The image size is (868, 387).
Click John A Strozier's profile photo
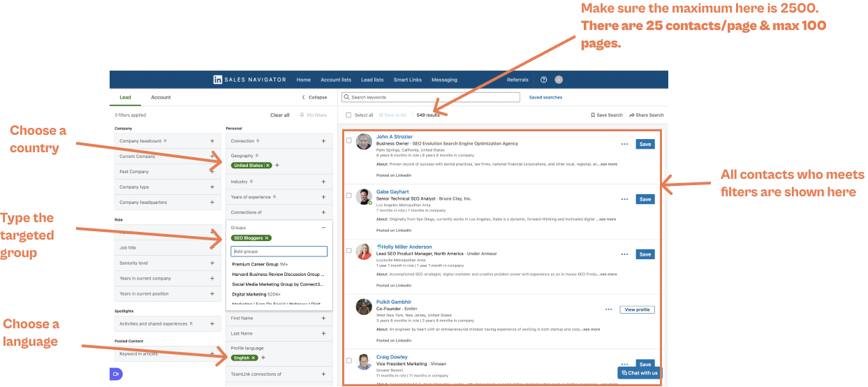coord(364,142)
